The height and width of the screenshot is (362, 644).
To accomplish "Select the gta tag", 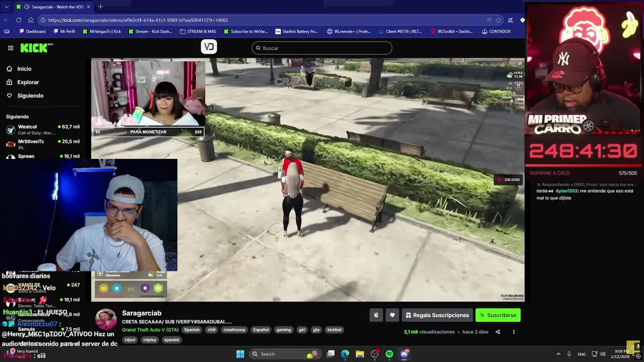I will click(316, 330).
